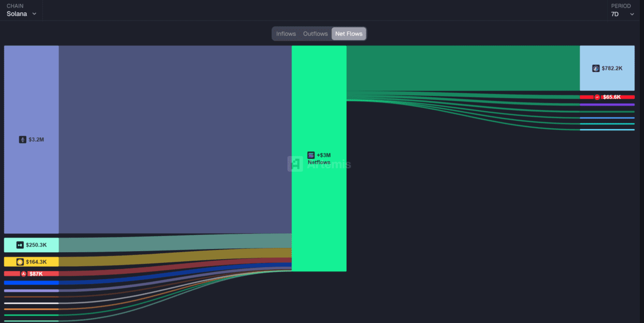Click the icon beside the $250.3K label

pyautogui.click(x=20, y=245)
